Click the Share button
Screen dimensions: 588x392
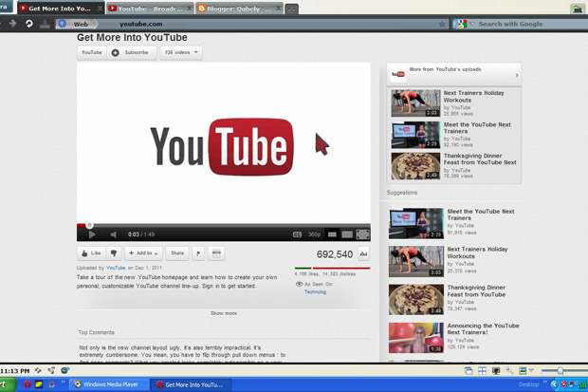[177, 253]
